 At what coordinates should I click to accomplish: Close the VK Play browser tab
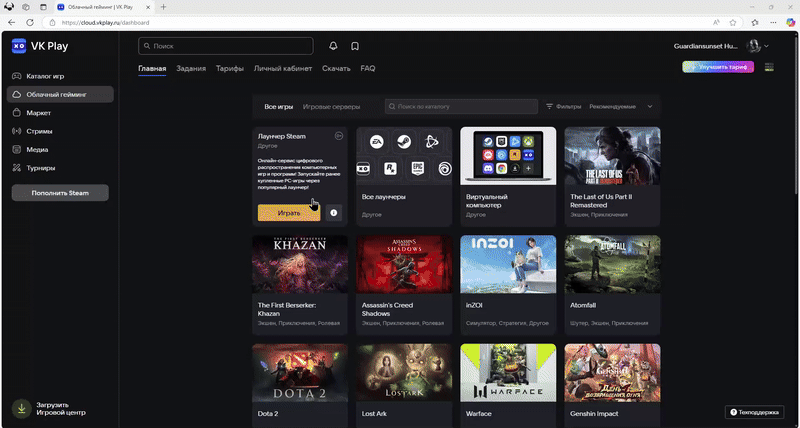(x=148, y=7)
